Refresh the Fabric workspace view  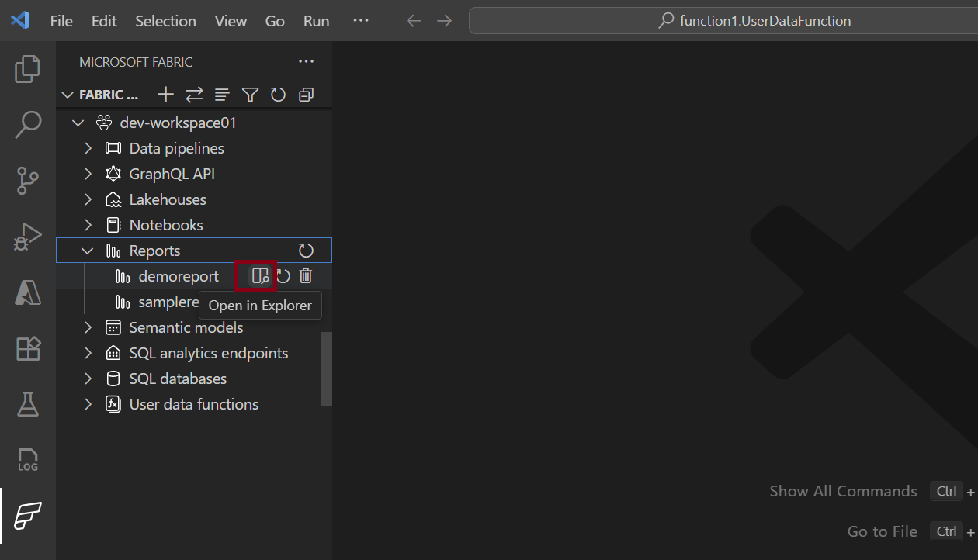278,95
